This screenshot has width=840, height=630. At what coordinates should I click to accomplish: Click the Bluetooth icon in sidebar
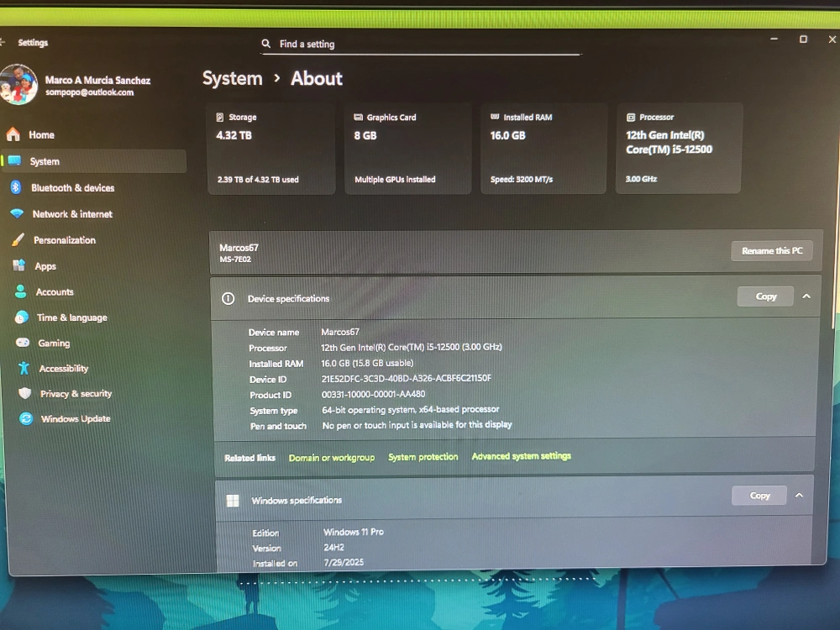(x=15, y=187)
